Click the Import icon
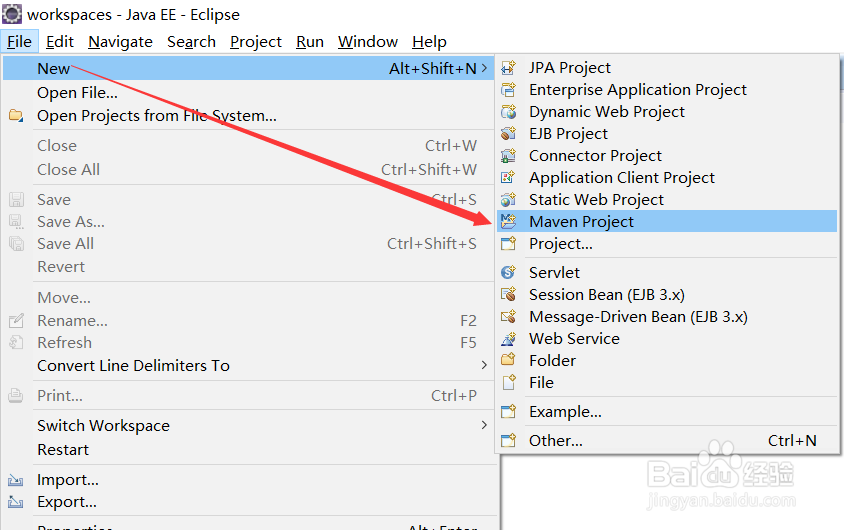The image size is (844, 530). [16, 479]
